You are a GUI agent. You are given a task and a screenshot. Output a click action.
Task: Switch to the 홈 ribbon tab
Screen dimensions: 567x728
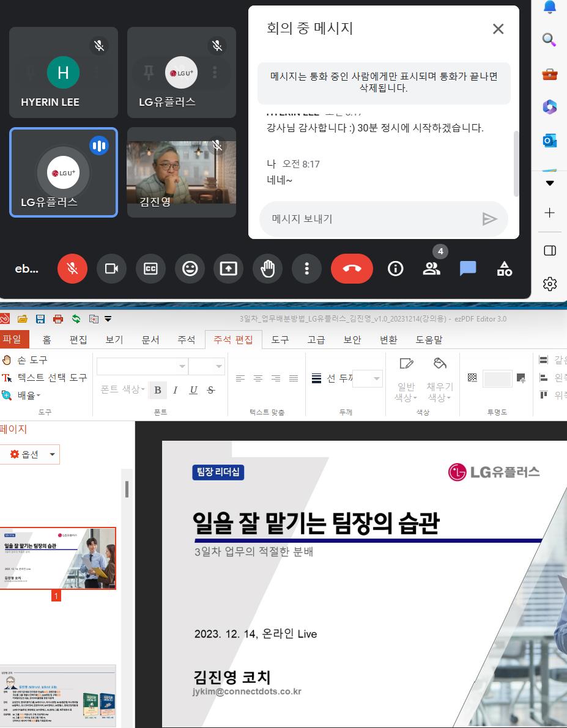click(x=46, y=339)
